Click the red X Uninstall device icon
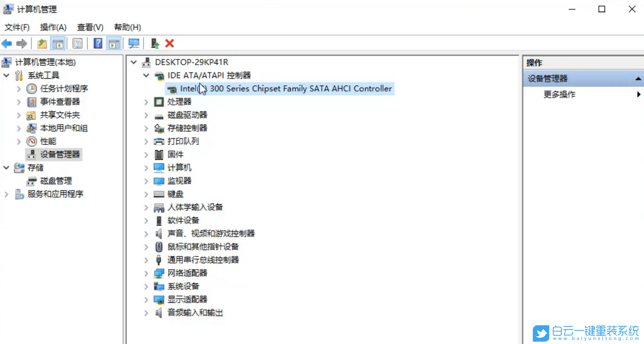Viewport: 644px width, 344px height. tap(169, 43)
